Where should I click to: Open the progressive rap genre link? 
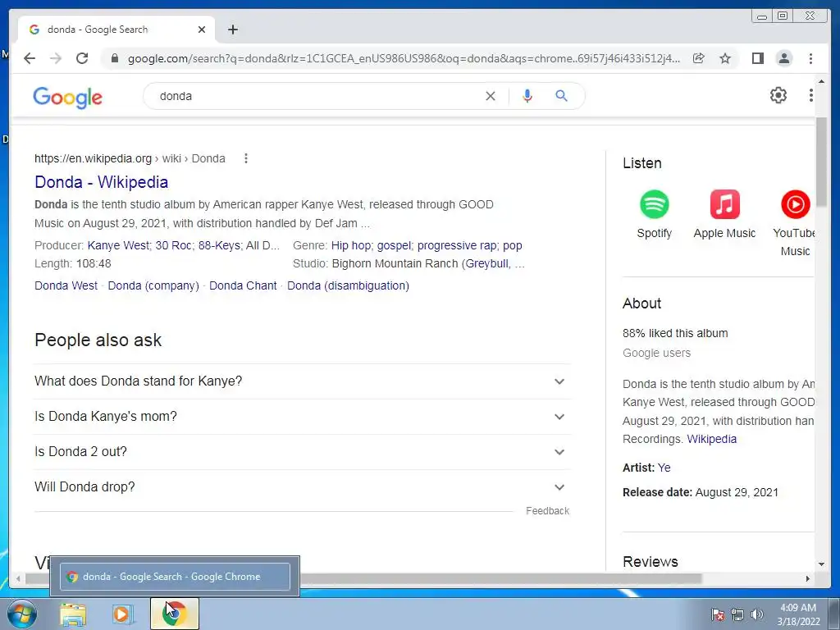(456, 245)
